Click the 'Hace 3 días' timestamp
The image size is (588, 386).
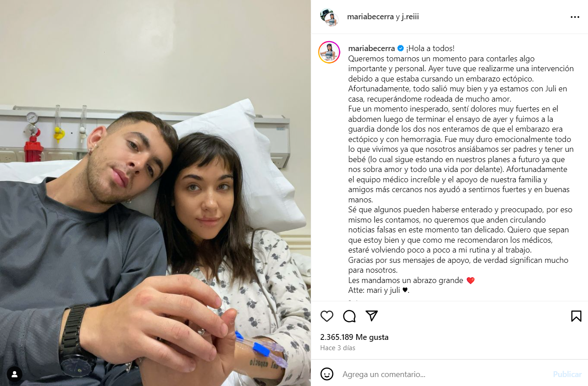coord(338,348)
